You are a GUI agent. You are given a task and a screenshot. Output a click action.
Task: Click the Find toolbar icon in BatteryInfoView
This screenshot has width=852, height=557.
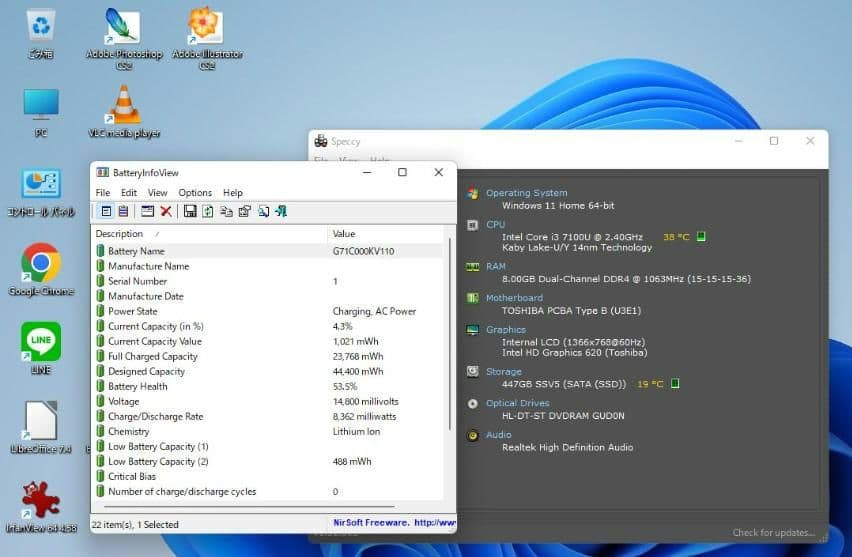coord(264,211)
